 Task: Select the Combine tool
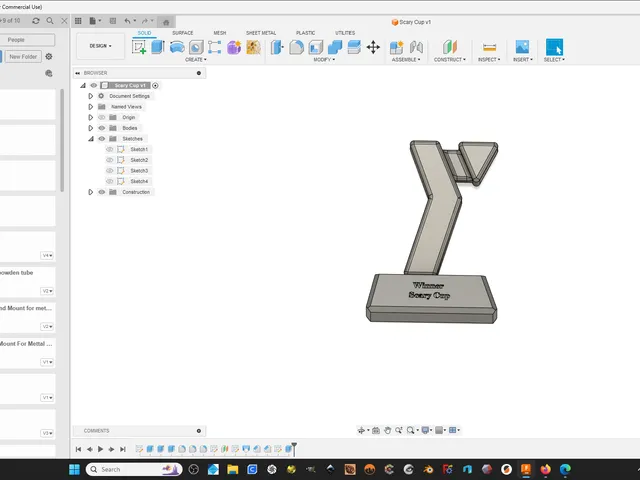click(x=335, y=47)
